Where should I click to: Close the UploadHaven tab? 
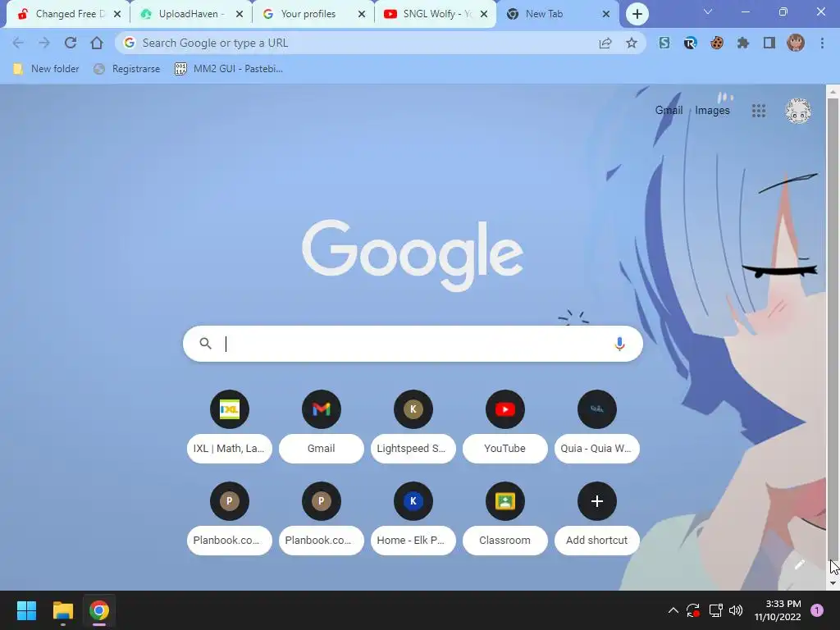[240, 14]
